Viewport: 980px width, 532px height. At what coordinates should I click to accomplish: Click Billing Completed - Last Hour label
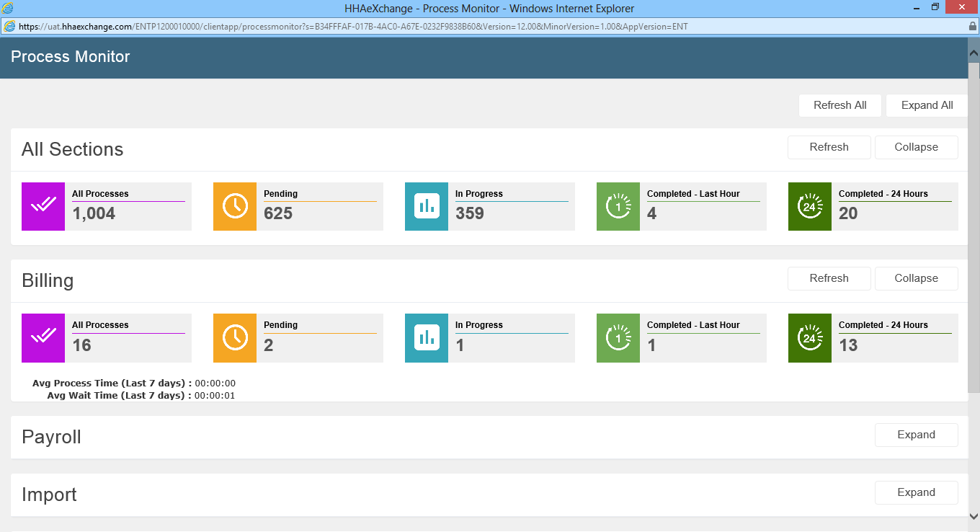point(693,325)
